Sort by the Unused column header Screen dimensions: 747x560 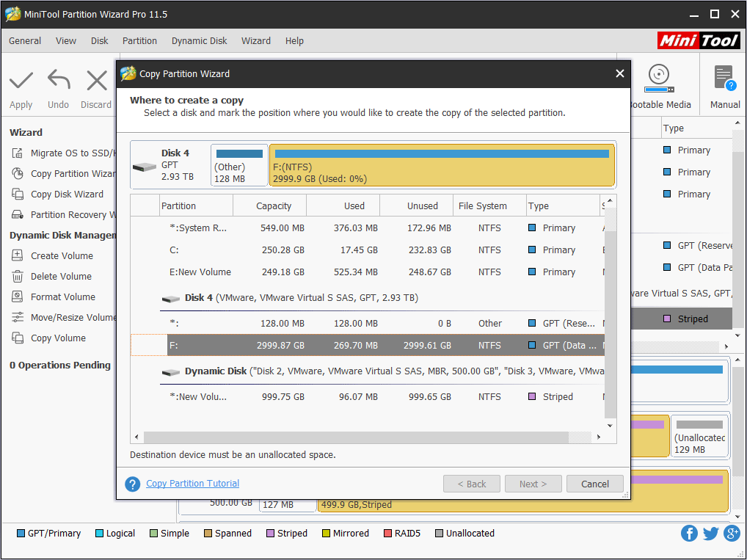(x=416, y=206)
